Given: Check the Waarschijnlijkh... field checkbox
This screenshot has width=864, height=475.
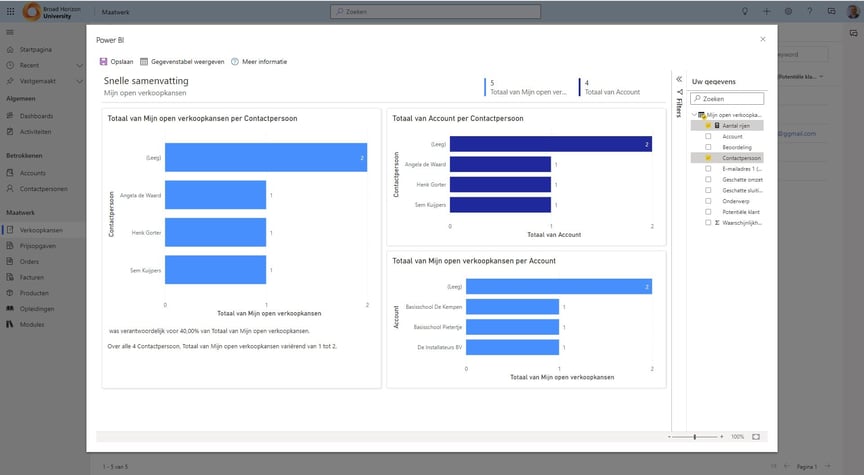Looking at the screenshot, I should [708, 223].
